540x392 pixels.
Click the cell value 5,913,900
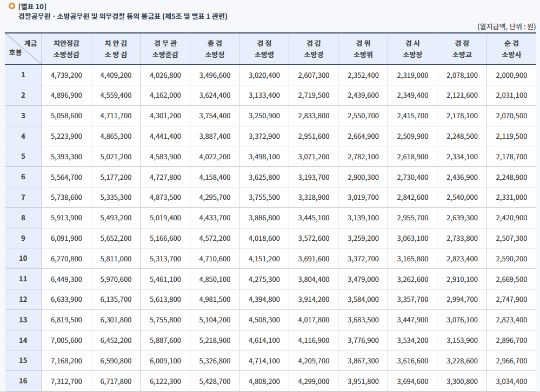(66, 218)
